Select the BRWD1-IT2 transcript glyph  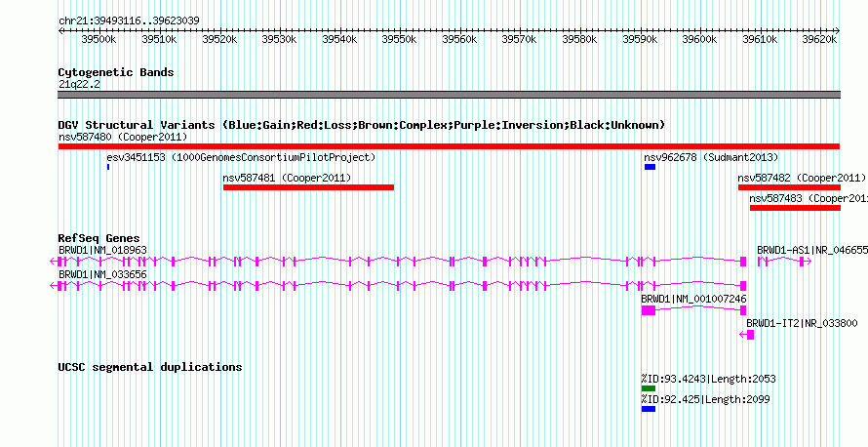pos(747,335)
